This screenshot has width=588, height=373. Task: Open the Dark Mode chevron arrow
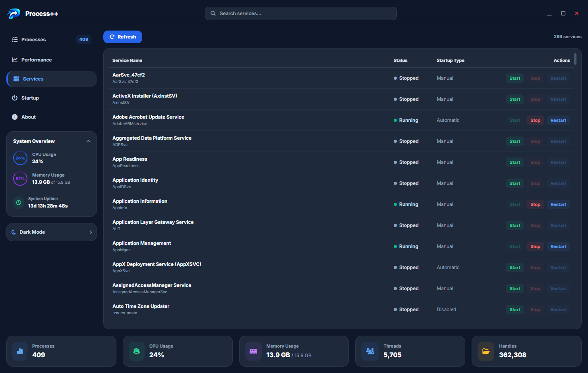91,232
